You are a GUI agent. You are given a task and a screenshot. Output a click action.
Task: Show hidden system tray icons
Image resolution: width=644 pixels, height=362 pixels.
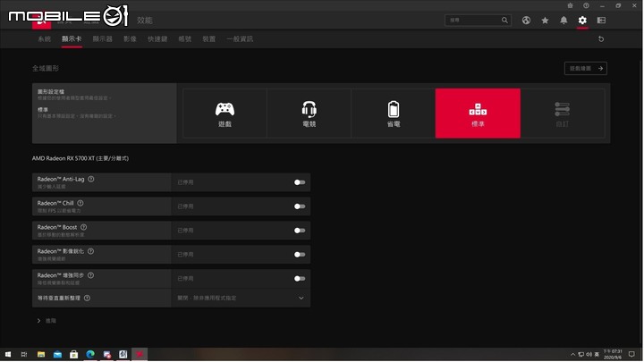point(572,354)
